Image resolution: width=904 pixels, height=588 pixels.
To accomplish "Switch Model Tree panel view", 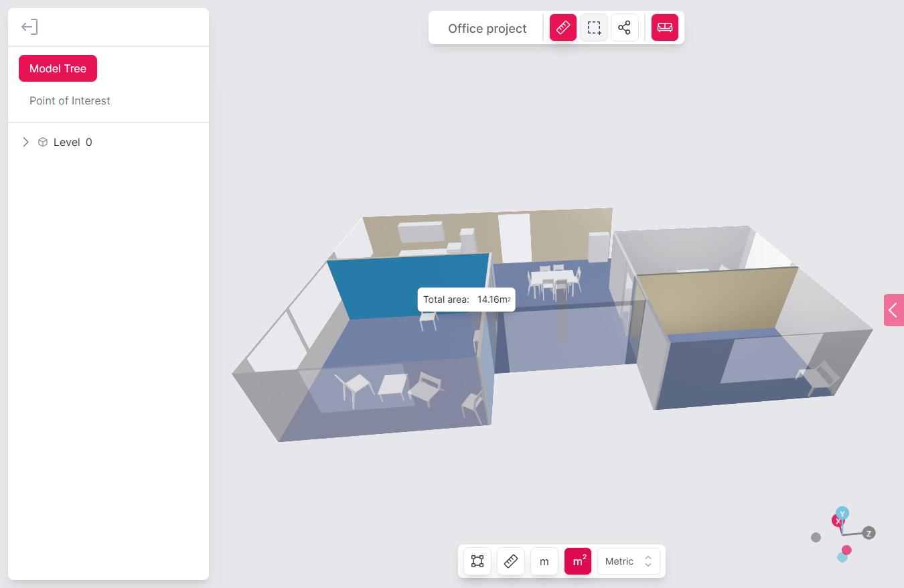I will coord(58,68).
